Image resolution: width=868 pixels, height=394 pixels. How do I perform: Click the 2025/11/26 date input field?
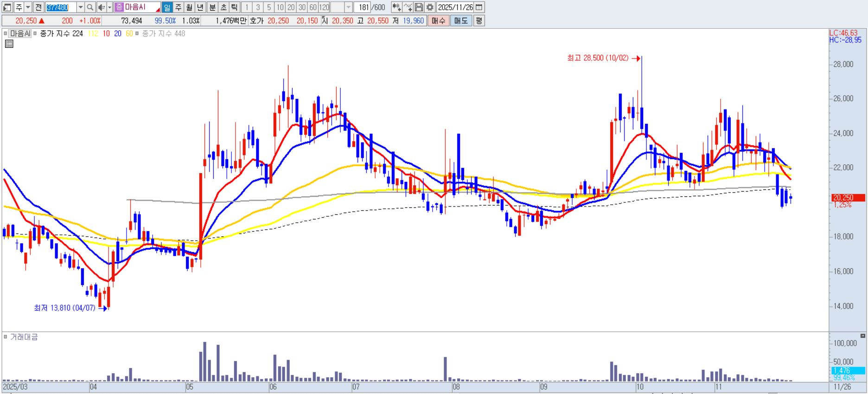[455, 7]
